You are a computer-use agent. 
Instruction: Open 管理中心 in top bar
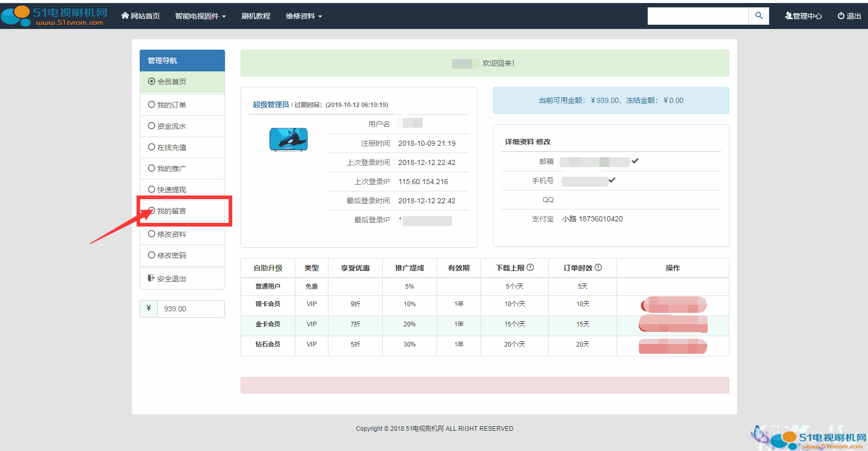pos(803,16)
